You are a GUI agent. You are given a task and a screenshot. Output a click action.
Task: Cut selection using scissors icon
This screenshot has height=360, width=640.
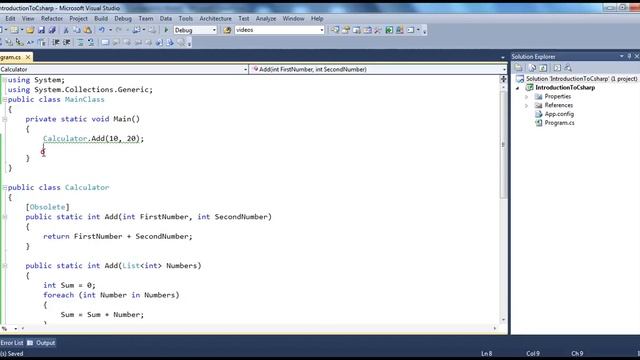(x=66, y=30)
